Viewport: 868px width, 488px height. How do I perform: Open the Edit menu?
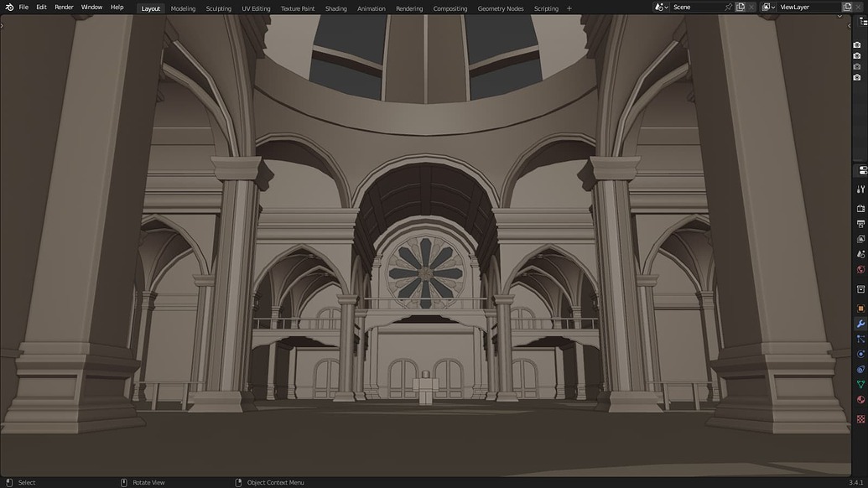pyautogui.click(x=40, y=7)
